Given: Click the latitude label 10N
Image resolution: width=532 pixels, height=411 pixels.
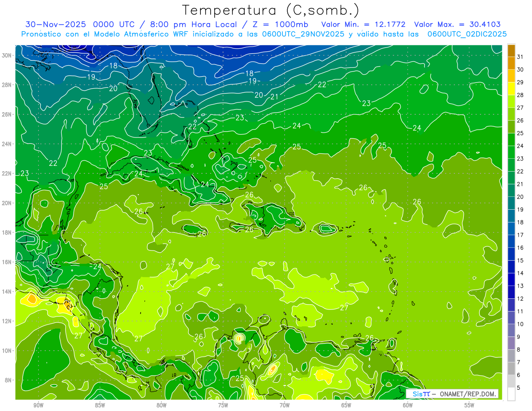Looking at the screenshot, I should coord(6,350).
